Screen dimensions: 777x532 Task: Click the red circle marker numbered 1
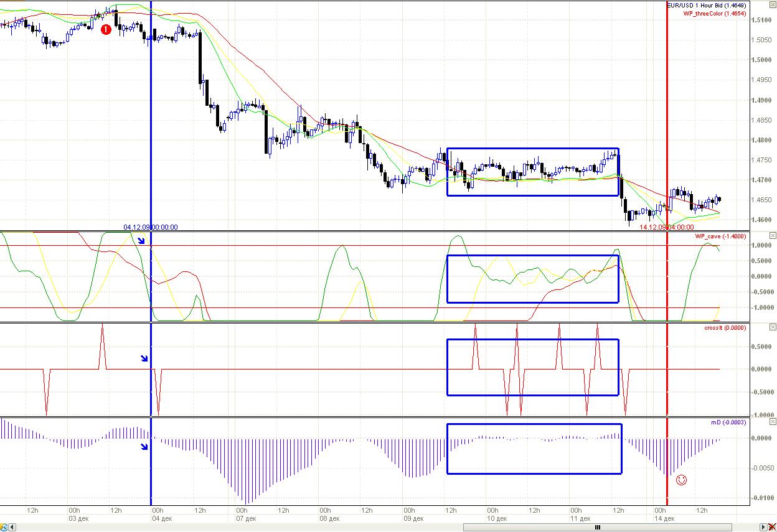pos(106,29)
